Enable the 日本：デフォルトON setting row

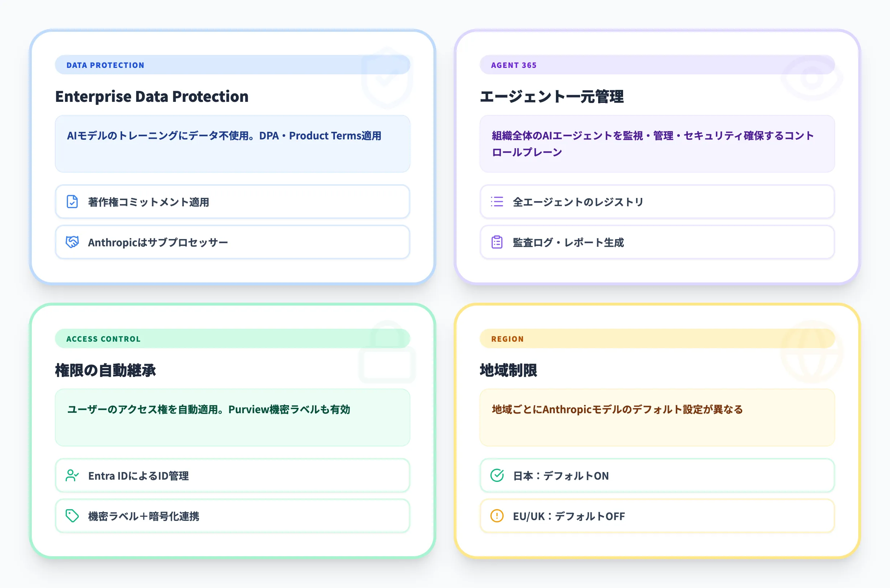[657, 476]
